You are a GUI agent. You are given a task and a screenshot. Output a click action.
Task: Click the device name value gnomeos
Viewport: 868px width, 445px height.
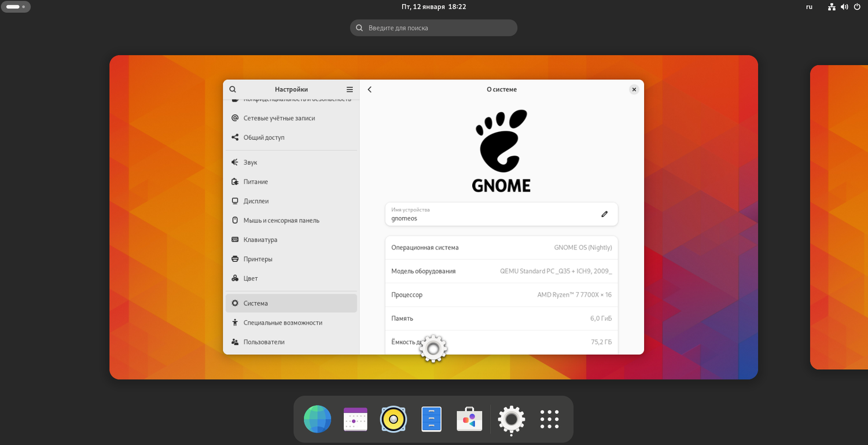pyautogui.click(x=404, y=219)
